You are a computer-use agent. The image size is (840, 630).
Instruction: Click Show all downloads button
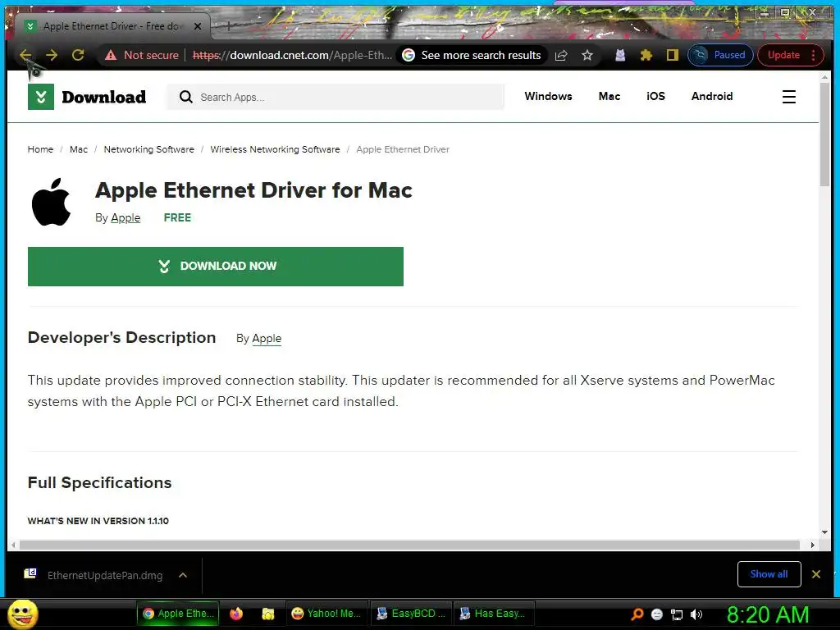point(769,574)
